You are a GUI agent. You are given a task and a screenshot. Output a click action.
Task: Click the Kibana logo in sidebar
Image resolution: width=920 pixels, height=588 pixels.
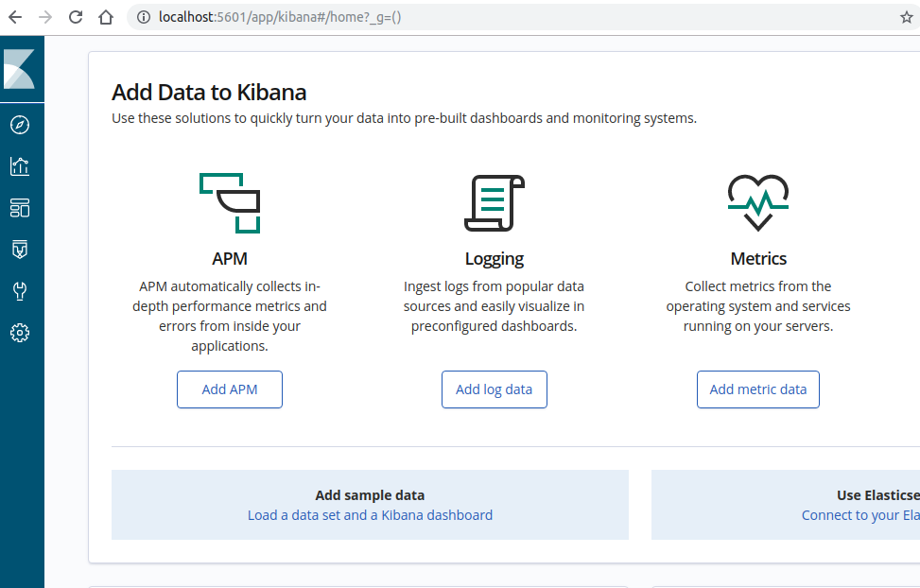coord(19,69)
